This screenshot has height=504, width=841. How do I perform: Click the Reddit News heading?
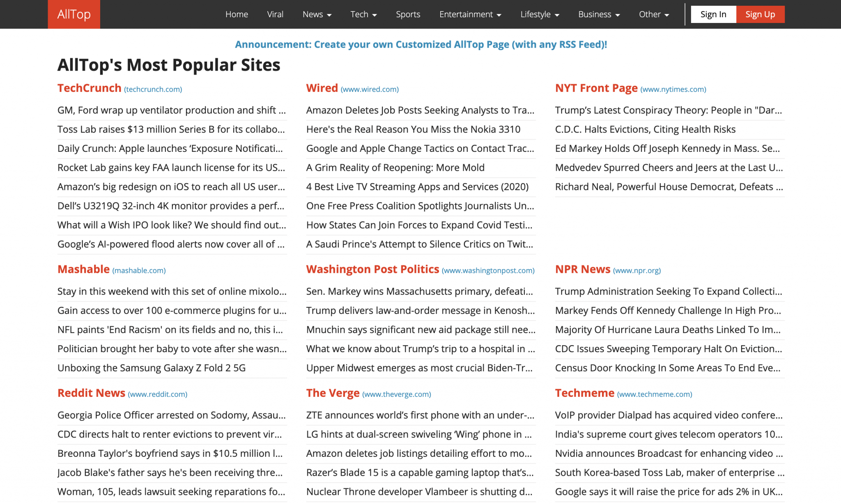(91, 393)
